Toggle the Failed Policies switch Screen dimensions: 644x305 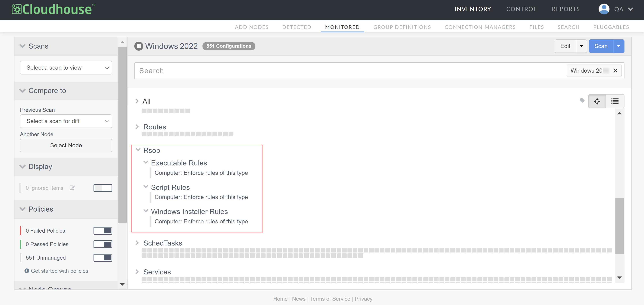[103, 231]
